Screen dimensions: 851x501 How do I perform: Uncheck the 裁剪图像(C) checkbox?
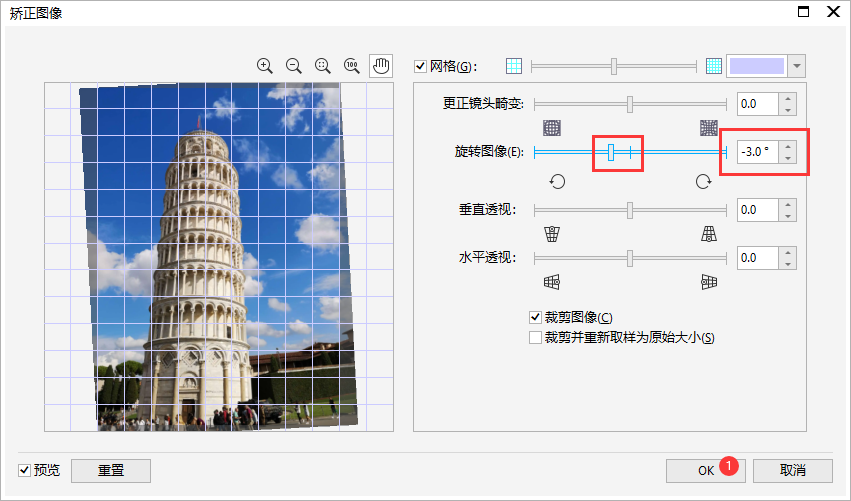tap(535, 317)
